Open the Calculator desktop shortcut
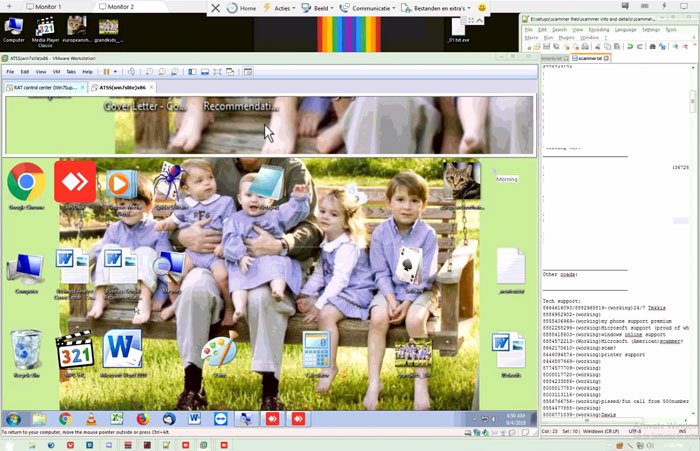Viewport: 700px width, 451px height. [317, 350]
